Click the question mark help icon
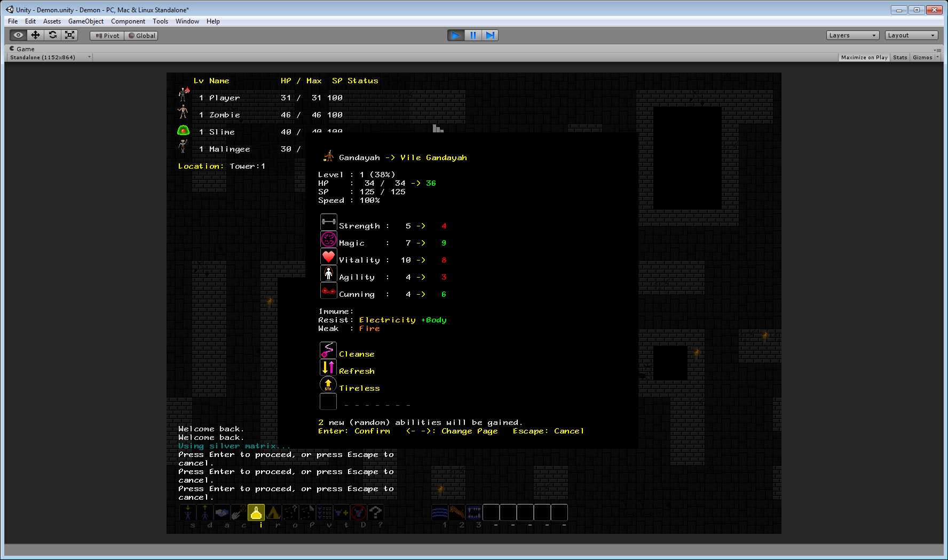 (376, 512)
